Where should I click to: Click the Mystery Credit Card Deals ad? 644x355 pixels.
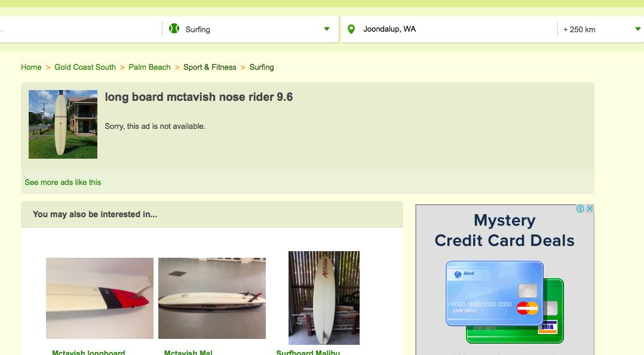[505, 279]
